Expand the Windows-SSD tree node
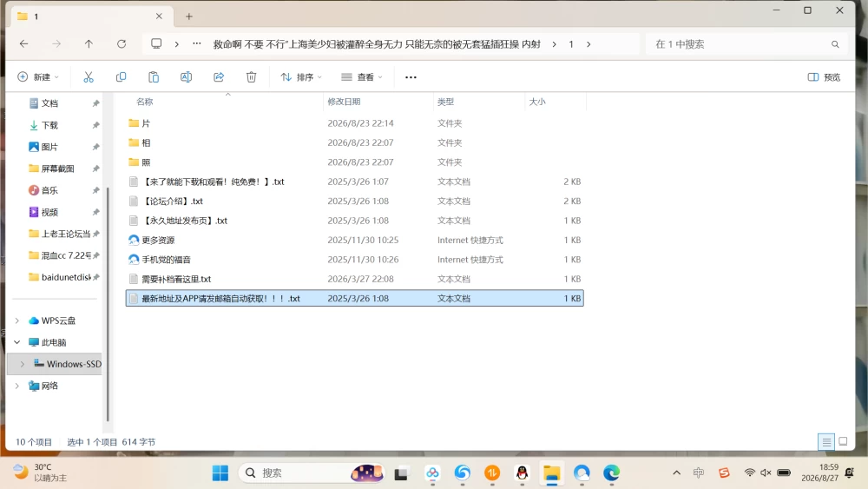The image size is (868, 489). tap(23, 364)
